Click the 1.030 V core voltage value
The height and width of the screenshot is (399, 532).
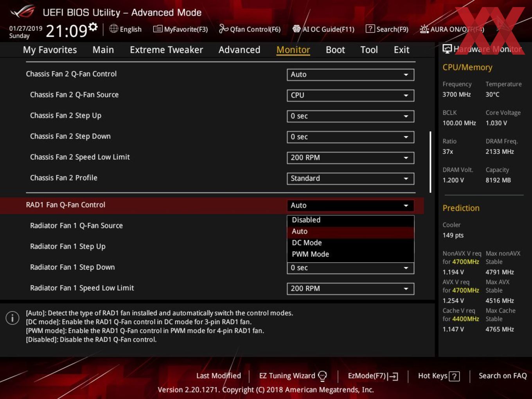tap(496, 123)
